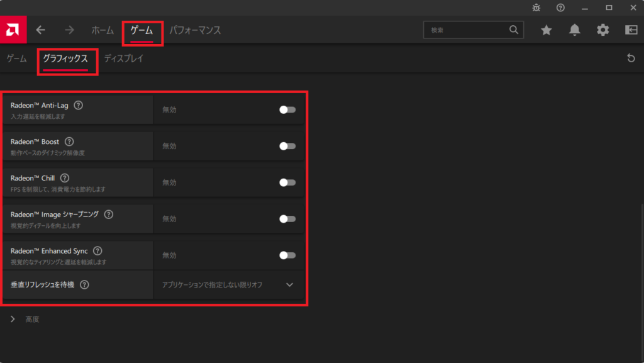
Task: Open the ディスプレイ sub-tab
Action: click(x=124, y=59)
